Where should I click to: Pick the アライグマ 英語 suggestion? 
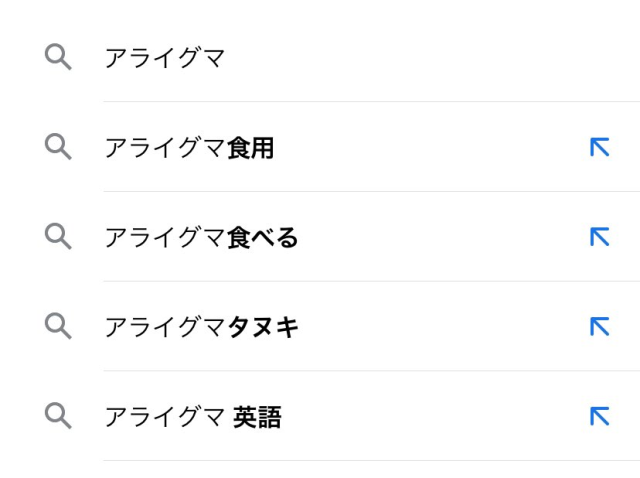193,417
